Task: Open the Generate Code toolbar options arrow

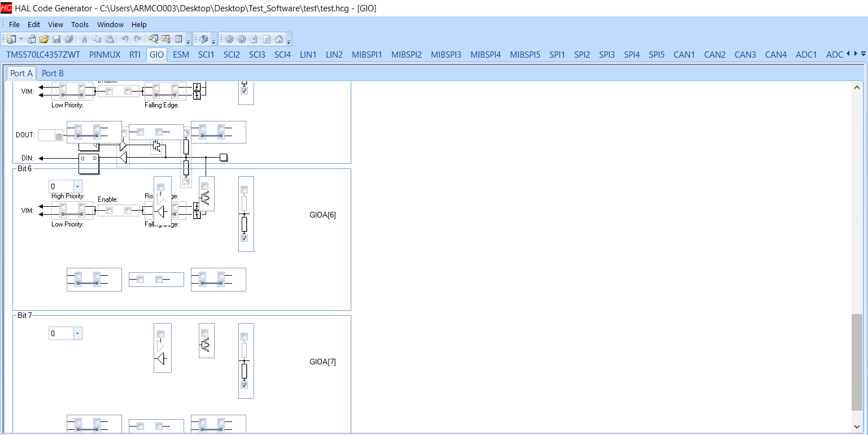Action: (213, 40)
